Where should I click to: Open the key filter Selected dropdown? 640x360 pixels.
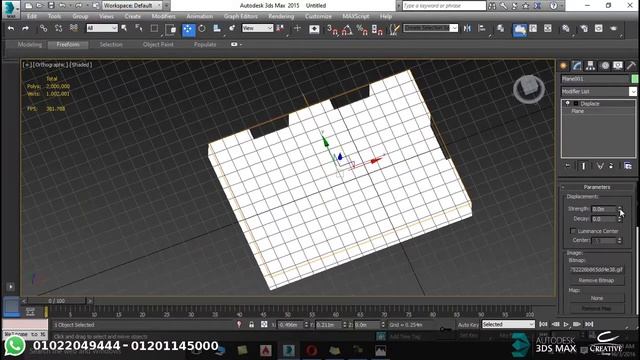click(x=508, y=324)
